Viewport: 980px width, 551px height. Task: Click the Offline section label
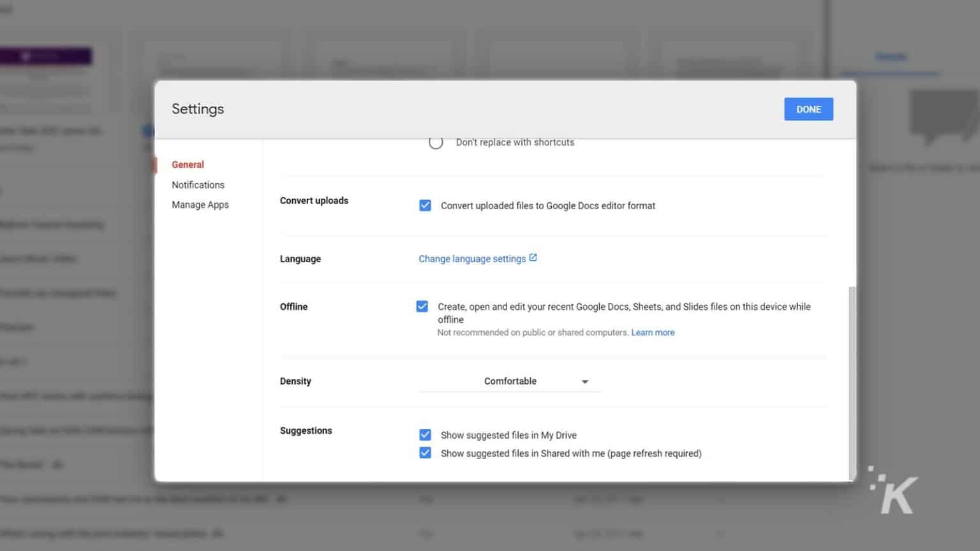[293, 306]
